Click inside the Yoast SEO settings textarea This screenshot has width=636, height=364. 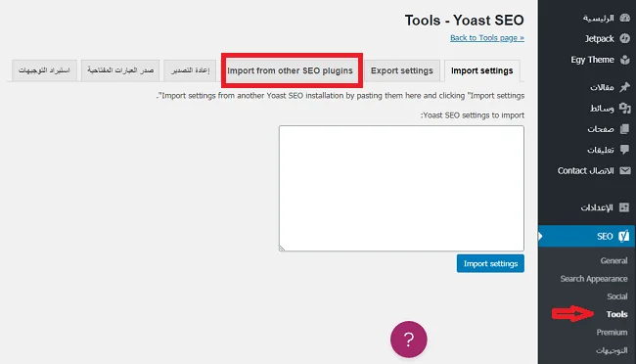coord(401,188)
